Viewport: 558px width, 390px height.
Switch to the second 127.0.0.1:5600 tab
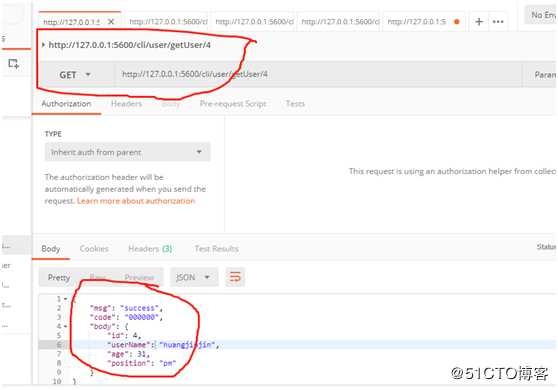[168, 22]
